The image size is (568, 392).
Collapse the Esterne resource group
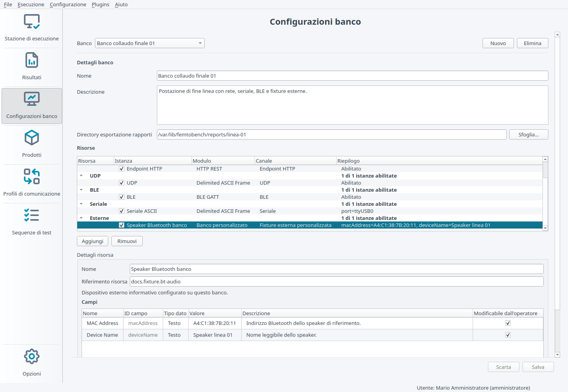pyautogui.click(x=81, y=218)
